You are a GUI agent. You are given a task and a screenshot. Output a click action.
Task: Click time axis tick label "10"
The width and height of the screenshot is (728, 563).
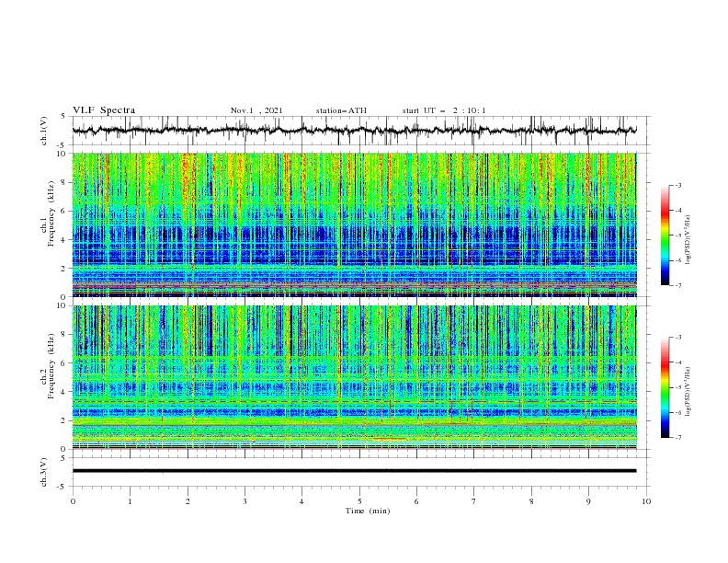tap(646, 501)
